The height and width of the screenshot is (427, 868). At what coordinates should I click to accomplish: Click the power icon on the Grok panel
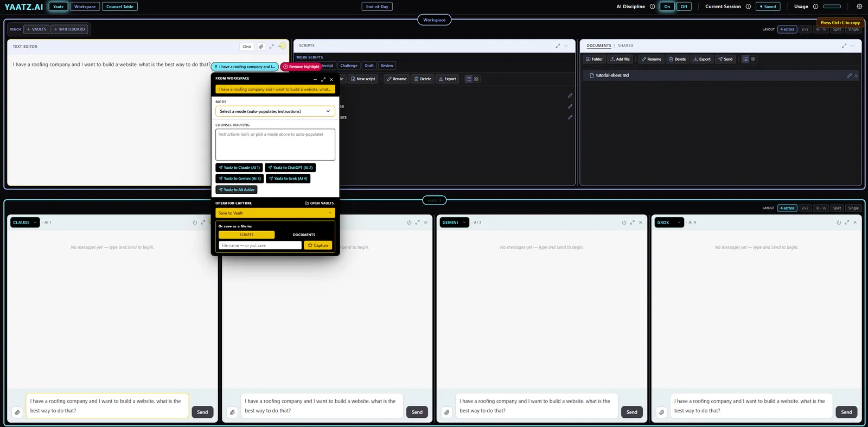(x=839, y=222)
